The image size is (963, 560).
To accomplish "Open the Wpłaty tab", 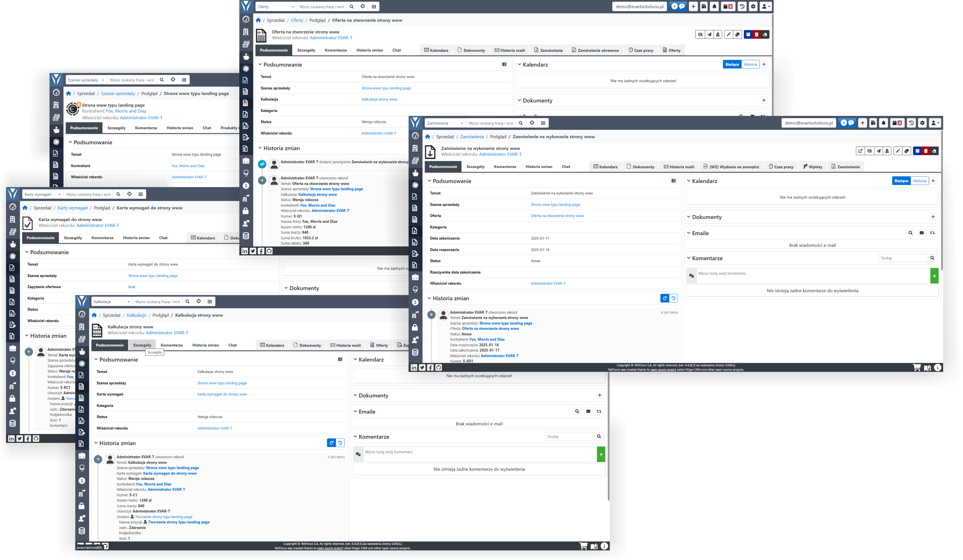I will (x=812, y=167).
